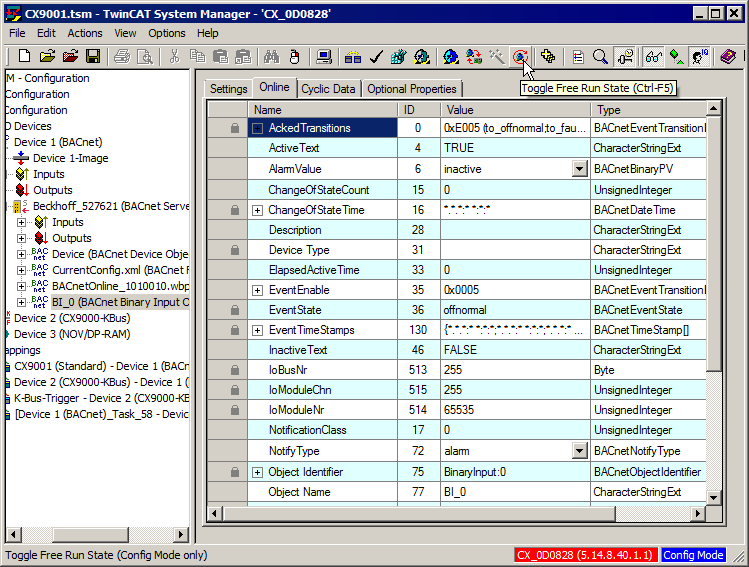The height and width of the screenshot is (567, 749).
Task: Click the Value column header
Action: click(x=515, y=110)
